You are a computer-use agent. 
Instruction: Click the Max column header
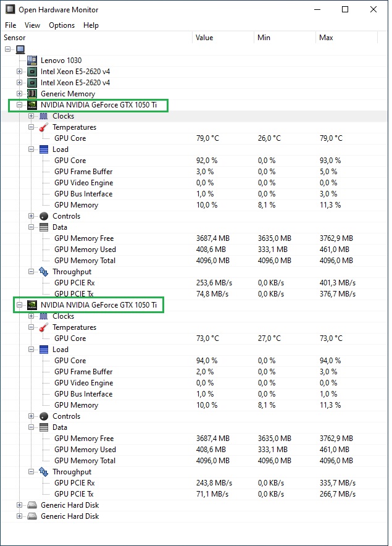click(346, 38)
